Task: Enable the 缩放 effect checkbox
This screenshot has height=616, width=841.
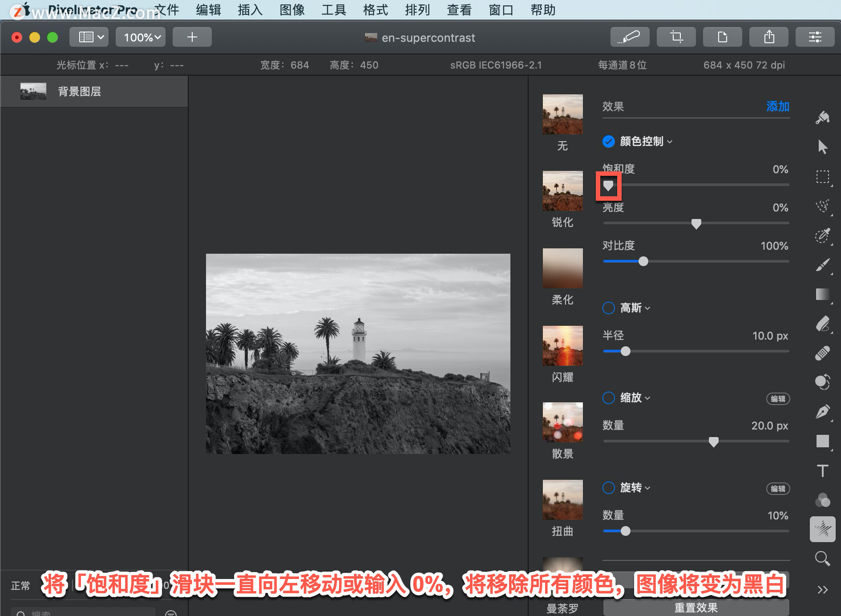Action: [608, 398]
